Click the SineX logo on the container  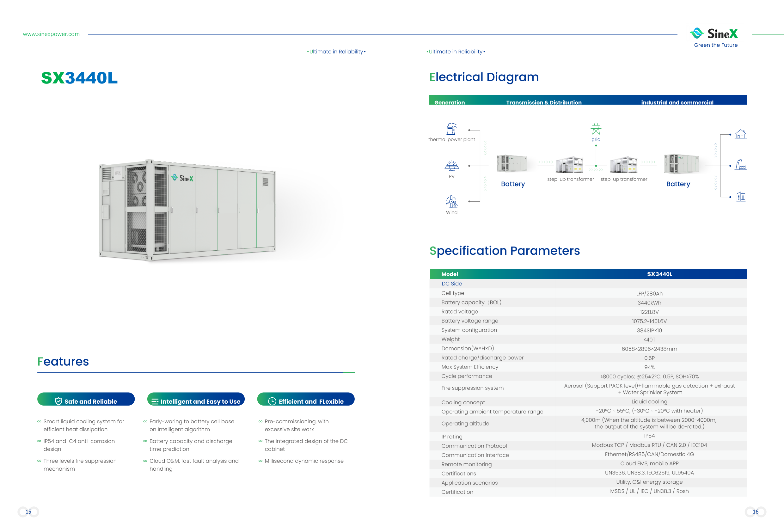182,178
